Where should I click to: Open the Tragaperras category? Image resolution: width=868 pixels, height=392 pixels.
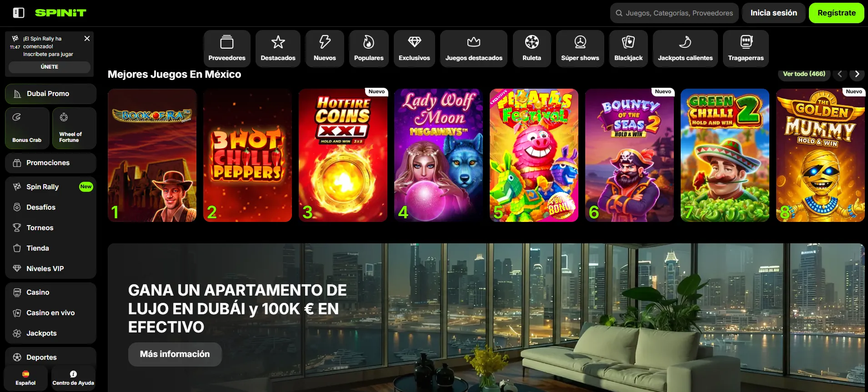coord(746,49)
